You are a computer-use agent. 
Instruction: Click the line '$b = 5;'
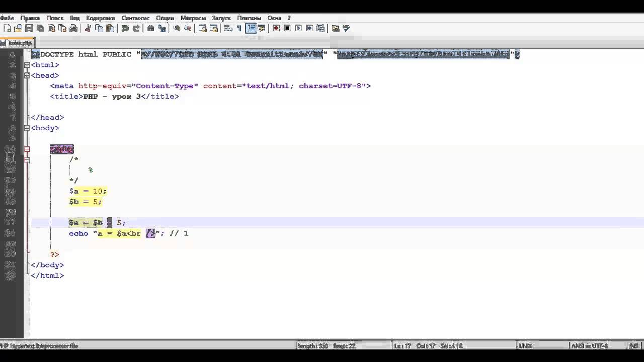pyautogui.click(x=86, y=202)
